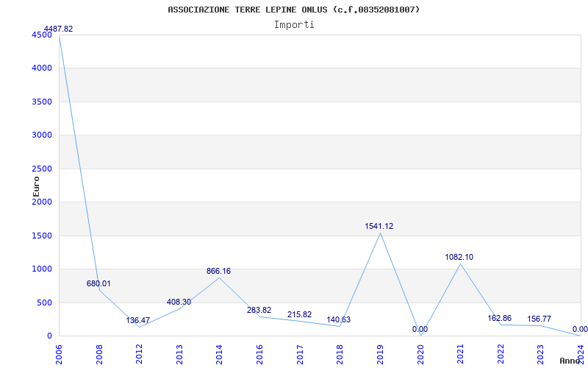Click the 2020 x-axis year label
Screen dimensions: 588x368
click(420, 354)
